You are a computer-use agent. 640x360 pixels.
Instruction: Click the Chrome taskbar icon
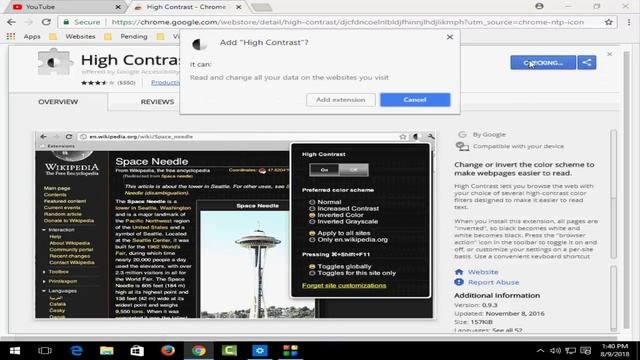click(199, 351)
